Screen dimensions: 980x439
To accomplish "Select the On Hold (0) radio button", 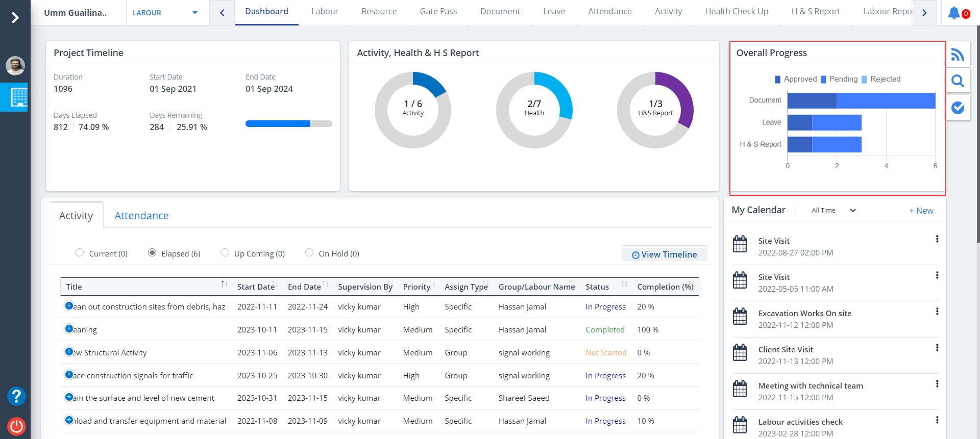I will 309,253.
